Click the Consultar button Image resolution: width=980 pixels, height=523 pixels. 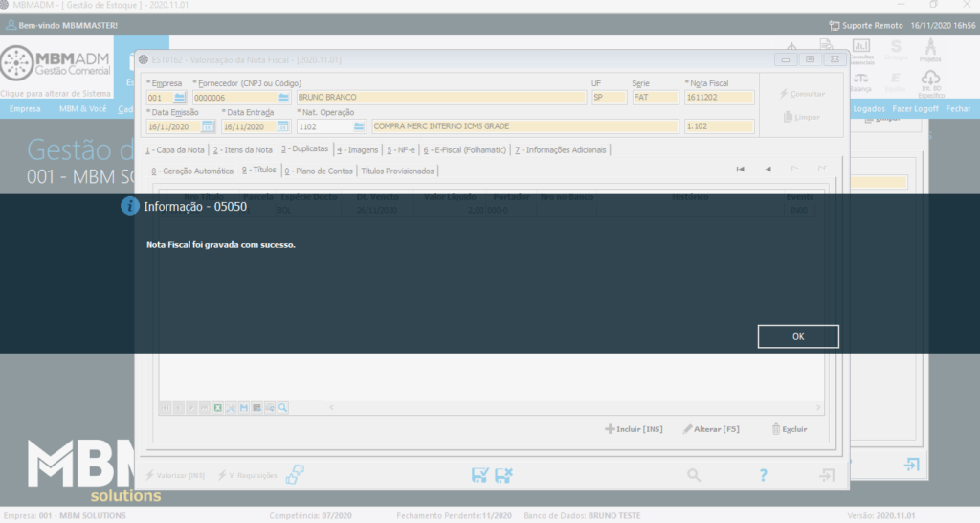tap(802, 94)
